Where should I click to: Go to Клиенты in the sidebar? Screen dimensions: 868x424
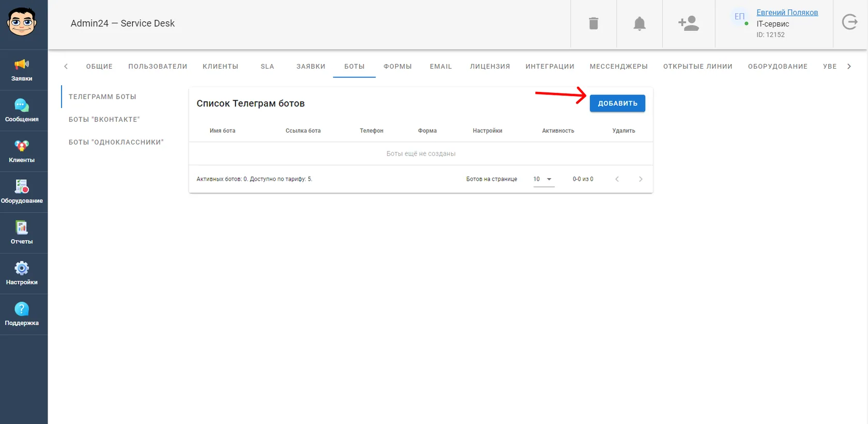[x=22, y=151]
